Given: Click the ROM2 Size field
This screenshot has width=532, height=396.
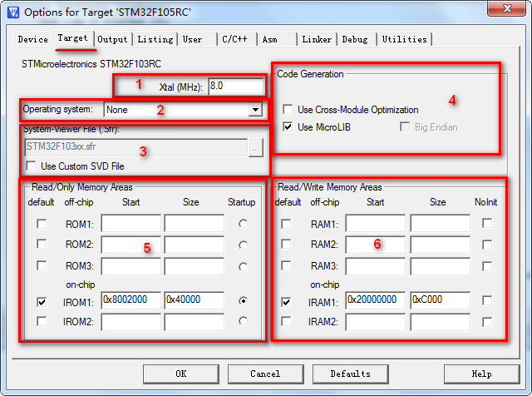Looking at the screenshot, I should 194,245.
